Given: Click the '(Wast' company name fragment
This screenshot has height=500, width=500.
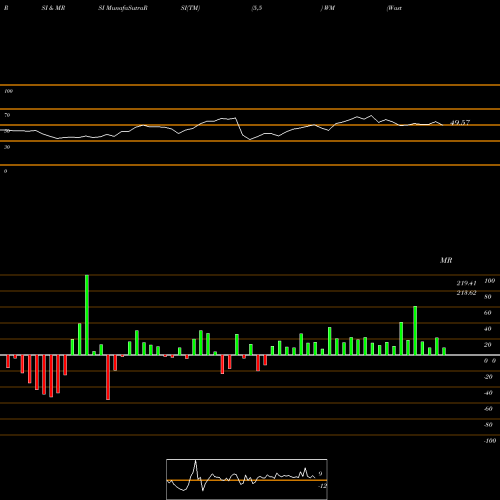Looking at the screenshot, I should (x=394, y=8).
